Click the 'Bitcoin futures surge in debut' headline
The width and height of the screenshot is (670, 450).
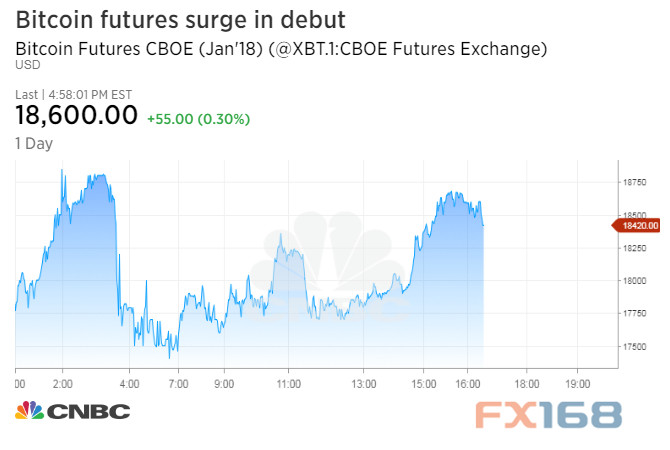180,20
